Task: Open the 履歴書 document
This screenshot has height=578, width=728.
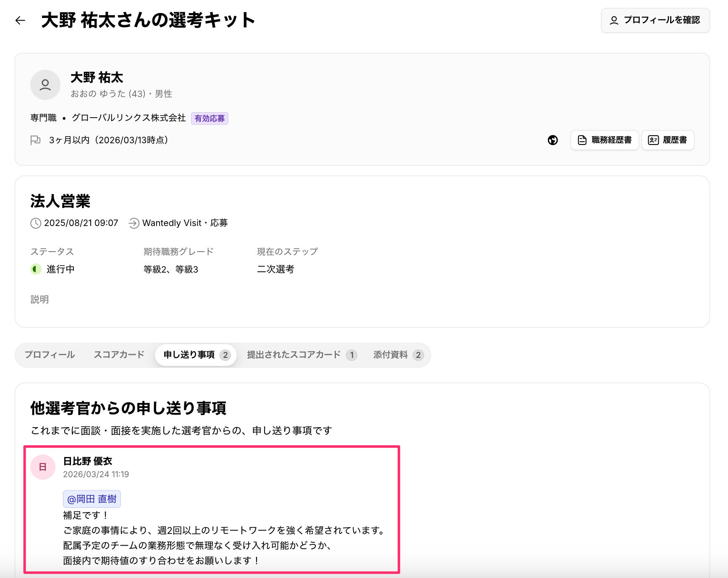Action: 668,140
